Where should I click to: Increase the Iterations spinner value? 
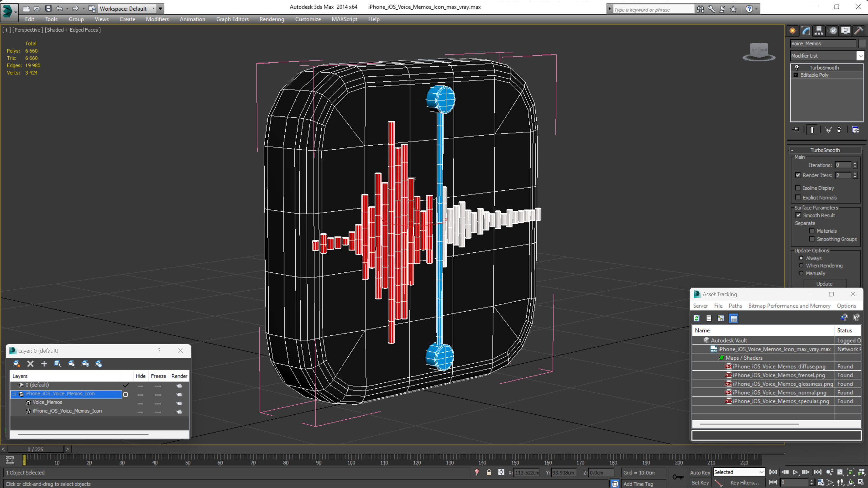[855, 163]
